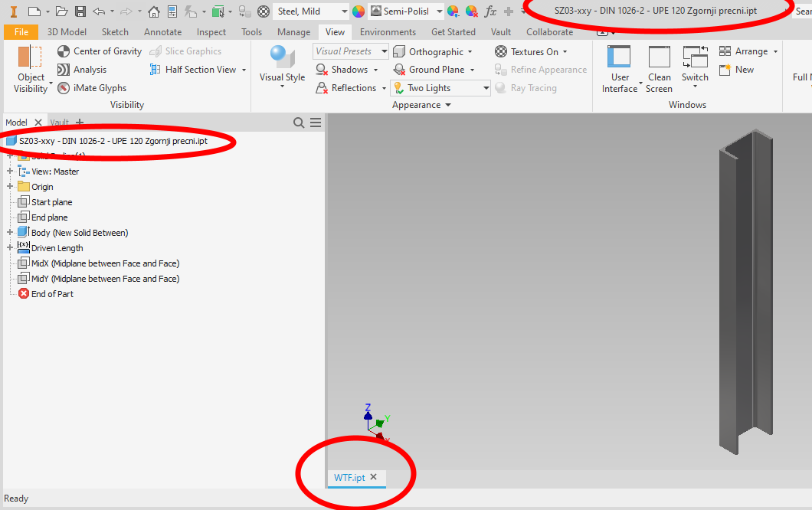Select the Center of Gravity tool

(99, 51)
